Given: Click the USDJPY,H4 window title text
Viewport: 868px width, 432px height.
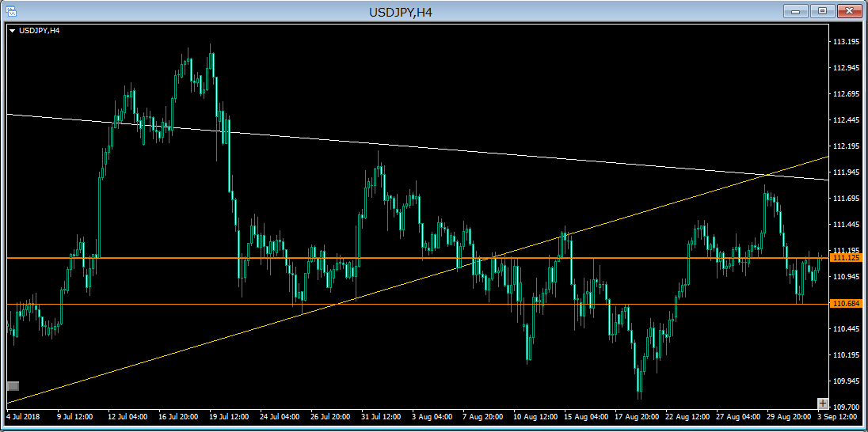Looking at the screenshot, I should pyautogui.click(x=400, y=12).
